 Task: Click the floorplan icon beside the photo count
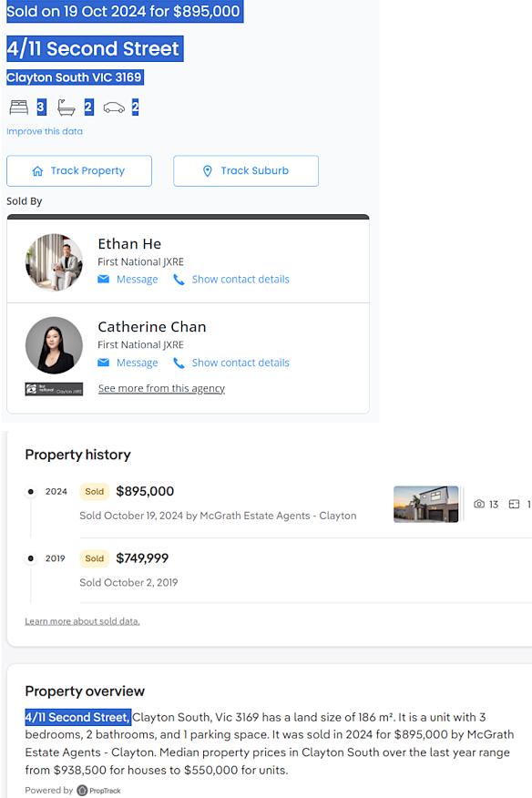514,504
